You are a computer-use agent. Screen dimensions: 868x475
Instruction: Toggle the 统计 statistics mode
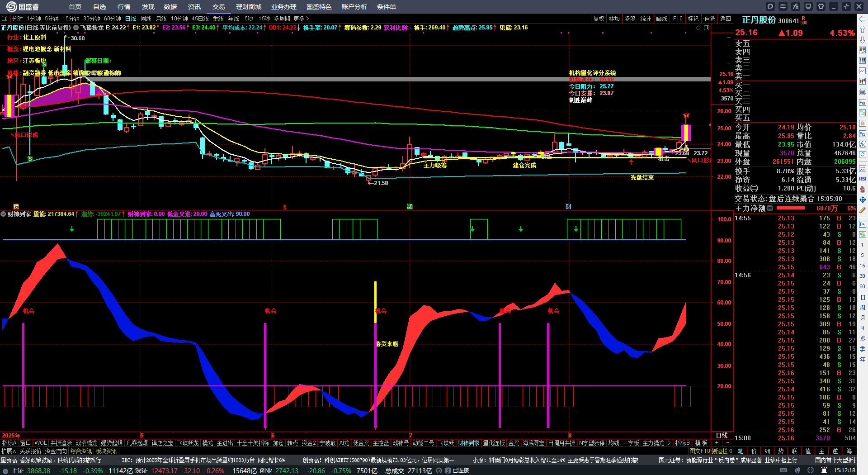pyautogui.click(x=646, y=19)
